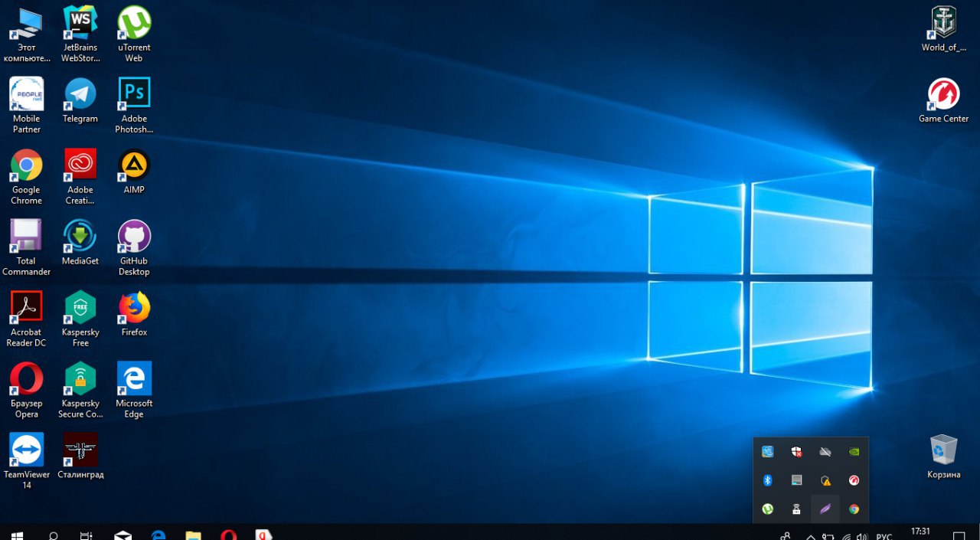The height and width of the screenshot is (540, 980).
Task: Open Wi-Fi network tray icon
Action: 846,535
